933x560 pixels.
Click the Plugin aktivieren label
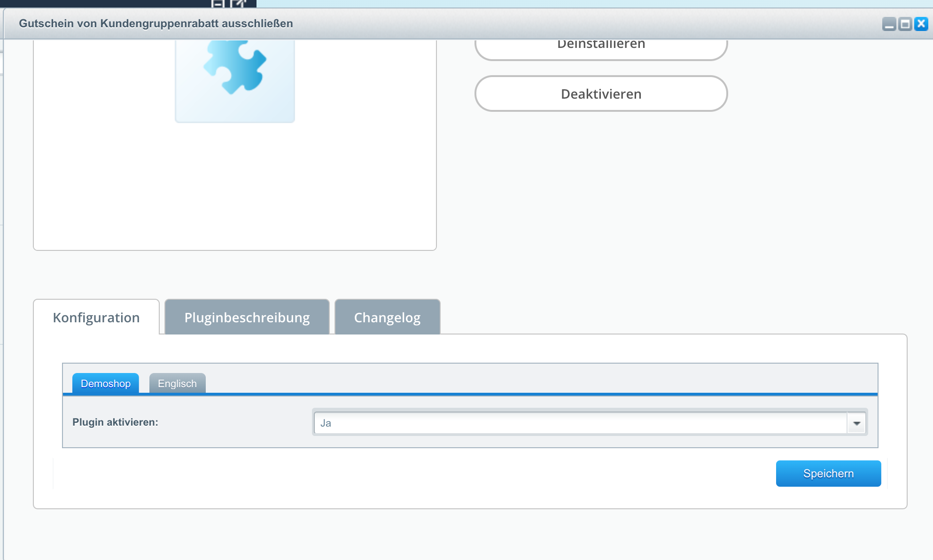[115, 422]
